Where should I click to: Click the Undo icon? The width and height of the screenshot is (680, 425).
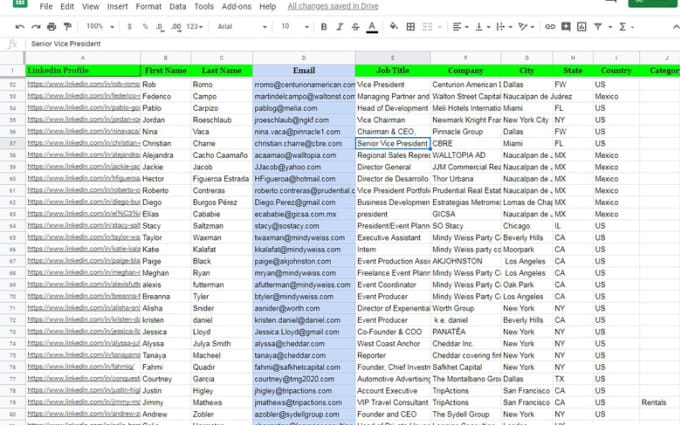click(x=20, y=27)
